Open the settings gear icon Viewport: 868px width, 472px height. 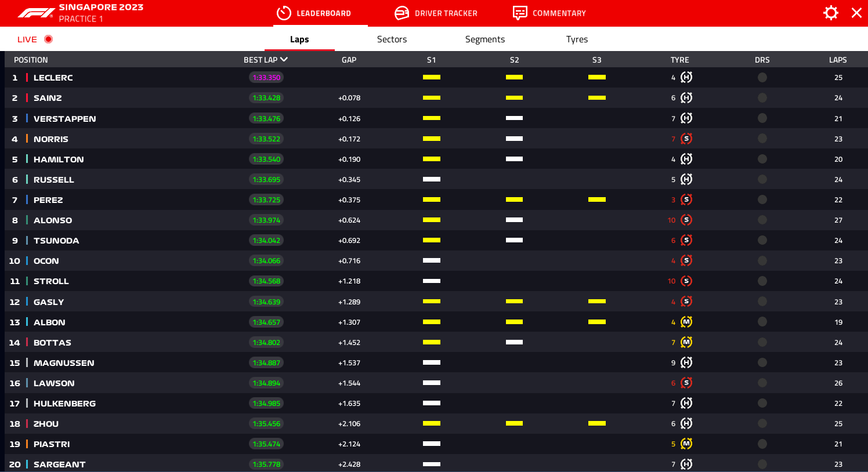(831, 13)
